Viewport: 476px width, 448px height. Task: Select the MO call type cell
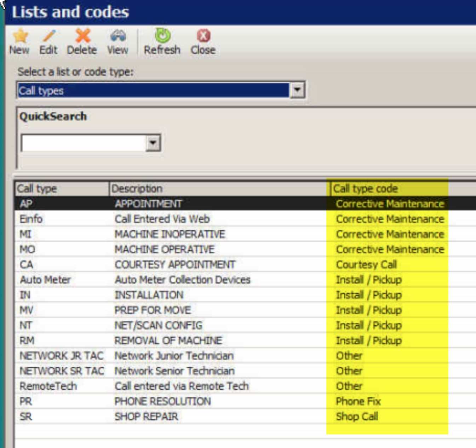point(27,250)
